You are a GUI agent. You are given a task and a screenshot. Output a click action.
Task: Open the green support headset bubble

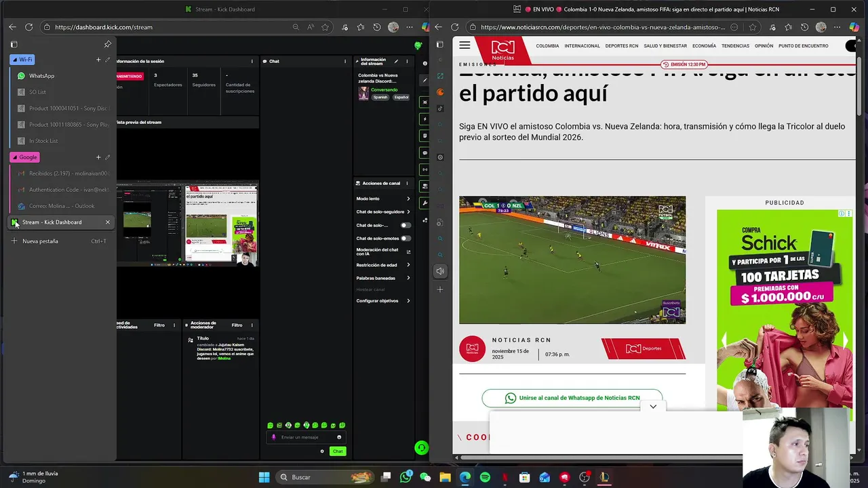[x=421, y=447]
